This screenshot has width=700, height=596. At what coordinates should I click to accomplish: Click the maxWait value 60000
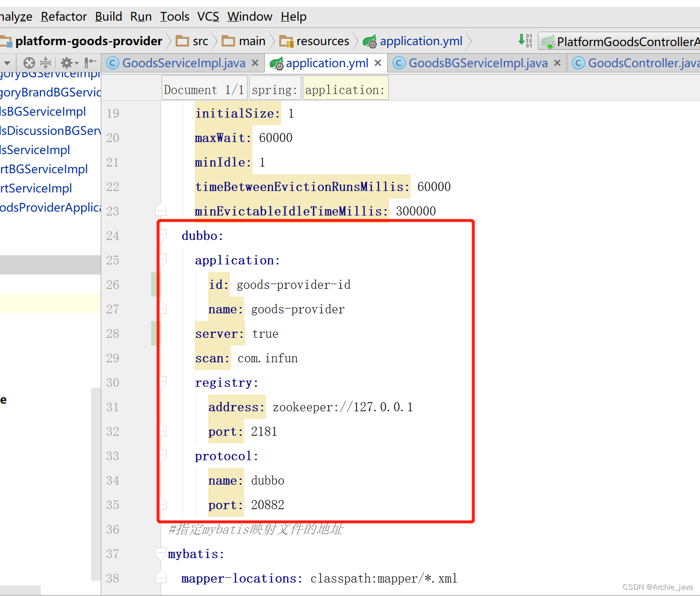click(276, 138)
